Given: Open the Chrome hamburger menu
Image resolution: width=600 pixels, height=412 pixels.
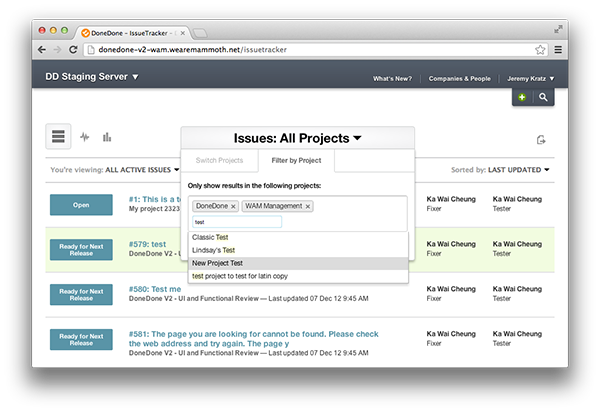Looking at the screenshot, I should point(558,50).
